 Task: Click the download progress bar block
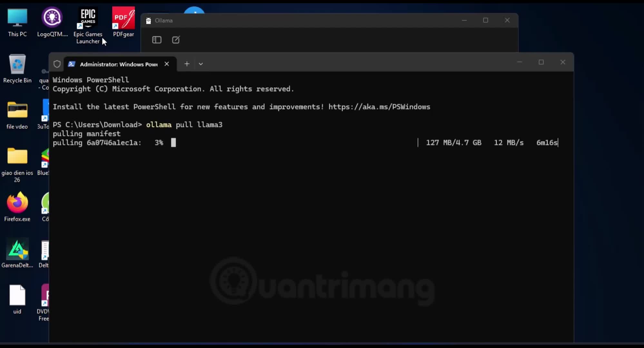(173, 142)
